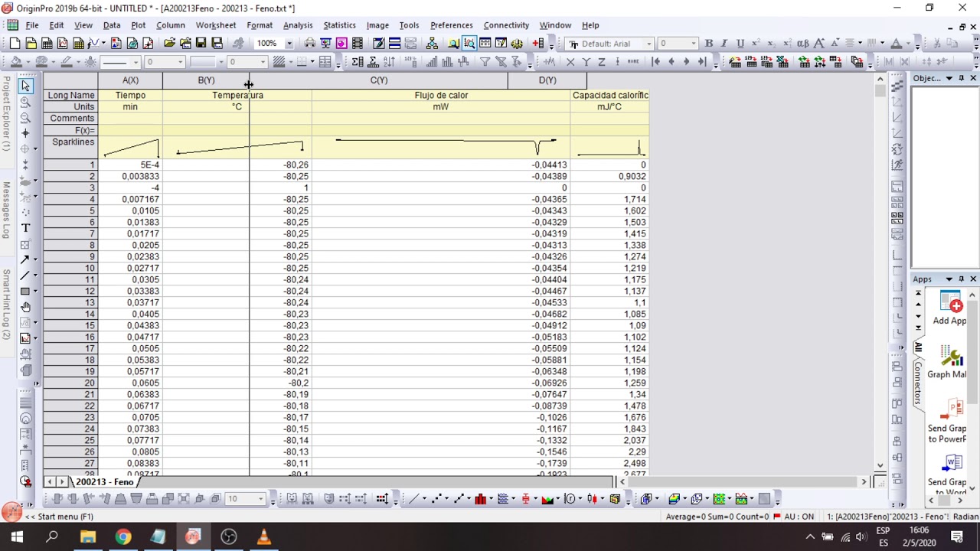This screenshot has height=551, width=980.
Task: Open VLC from the taskbar
Action: pos(263,537)
